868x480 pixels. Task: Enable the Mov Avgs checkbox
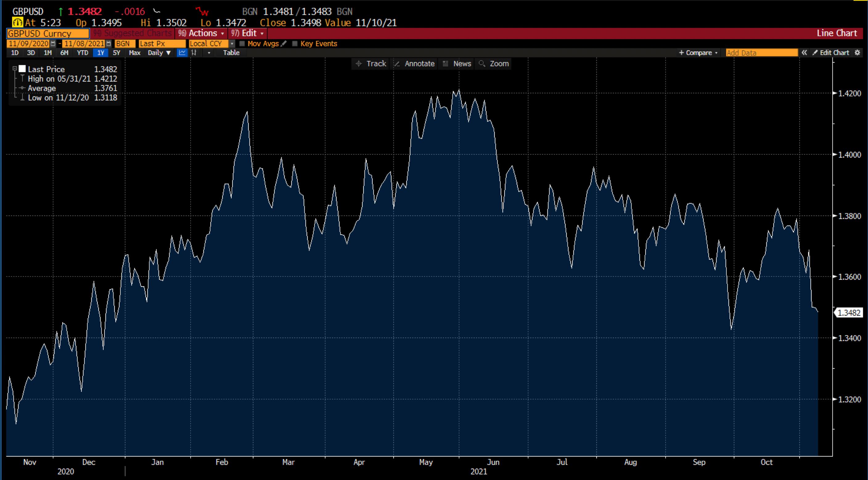[x=243, y=44]
